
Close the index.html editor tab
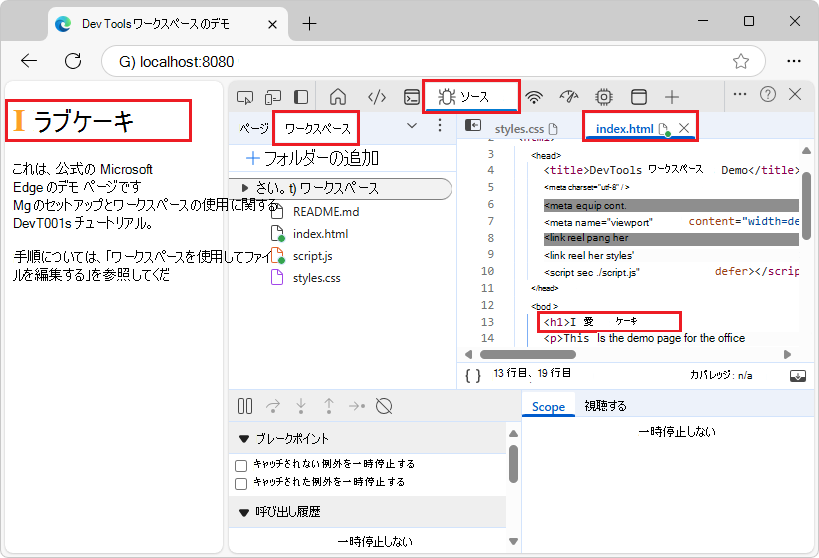[x=684, y=127]
